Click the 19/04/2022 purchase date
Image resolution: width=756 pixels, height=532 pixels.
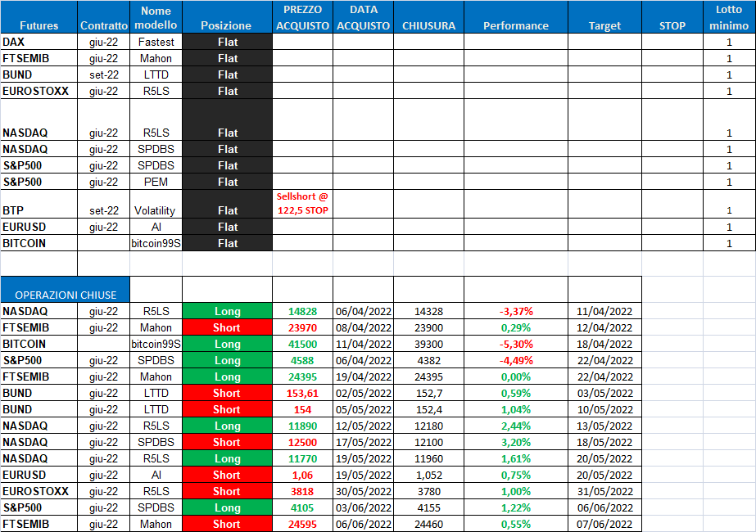point(364,376)
